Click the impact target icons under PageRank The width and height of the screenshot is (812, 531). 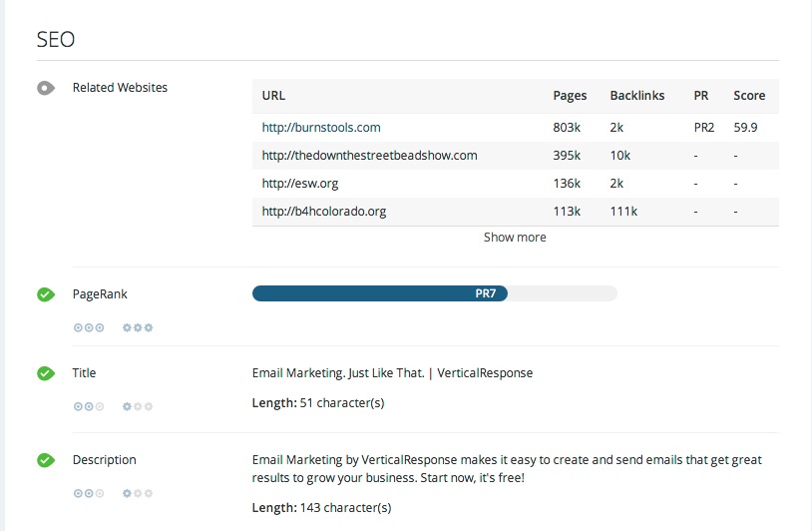click(89, 327)
